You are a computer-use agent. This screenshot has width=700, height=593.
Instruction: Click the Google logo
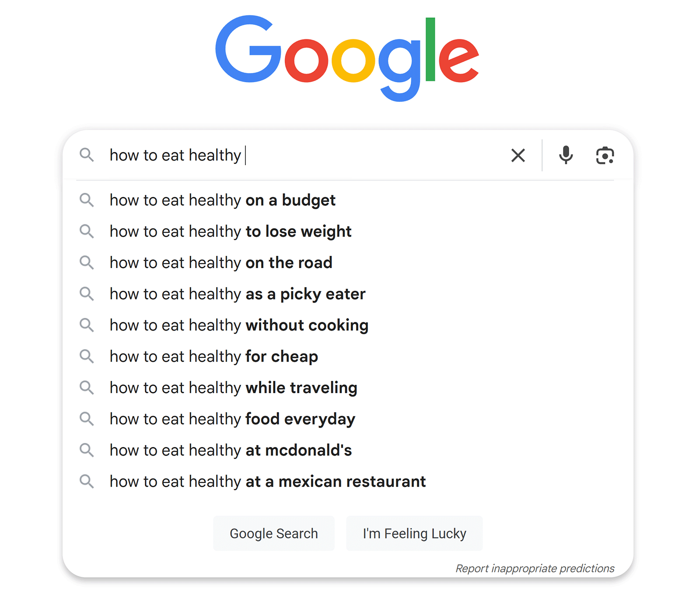click(349, 59)
